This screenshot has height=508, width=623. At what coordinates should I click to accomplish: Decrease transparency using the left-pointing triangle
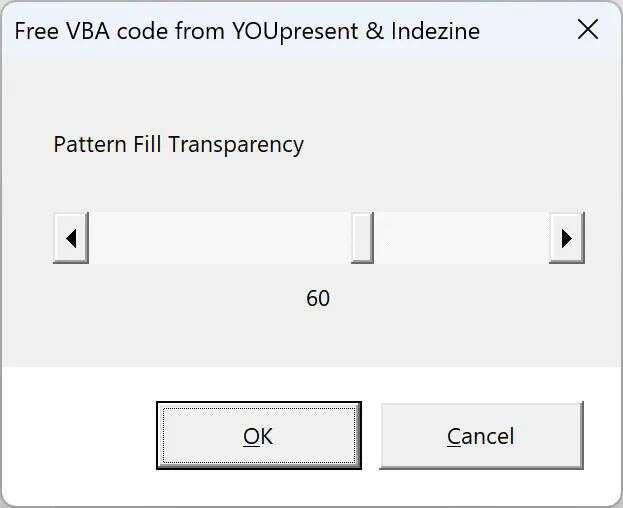click(x=70, y=238)
